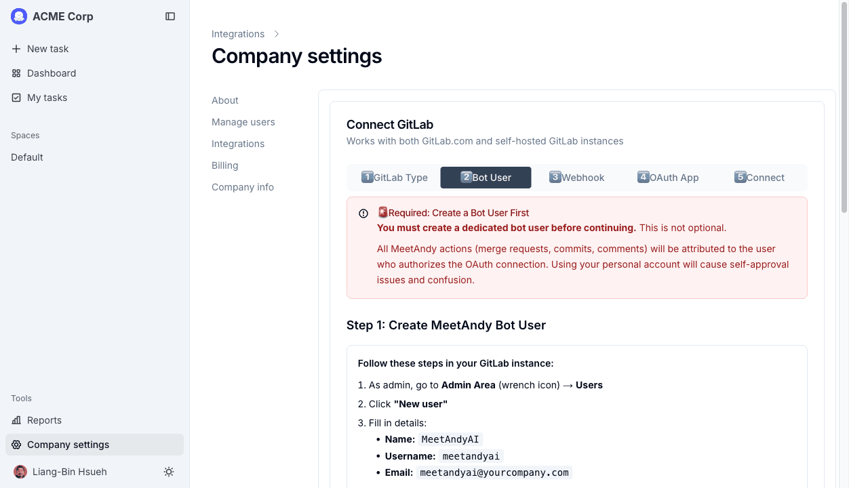Click the plus icon beside New task
This screenshot has width=868, height=488.
[16, 49]
